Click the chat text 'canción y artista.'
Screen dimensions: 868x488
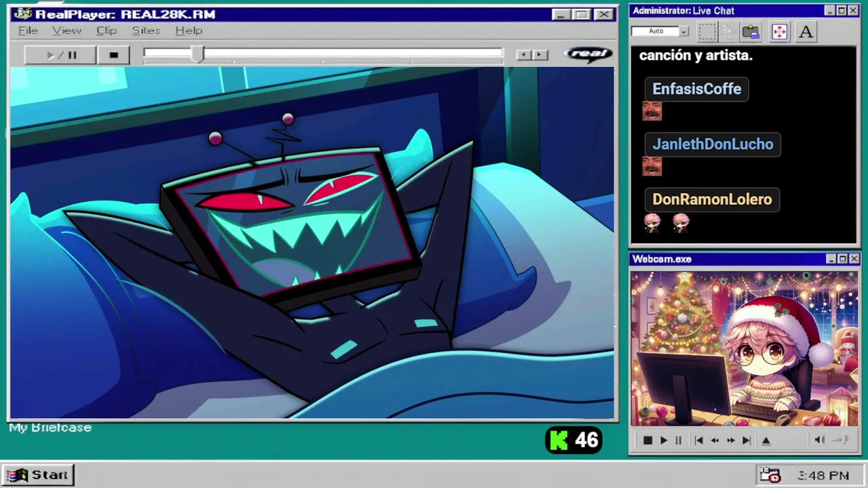696,56
